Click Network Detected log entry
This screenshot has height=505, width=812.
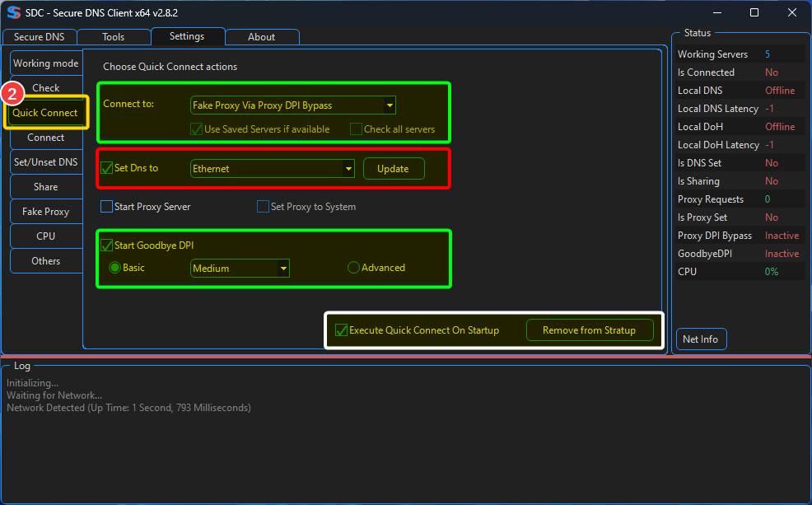[x=128, y=408]
